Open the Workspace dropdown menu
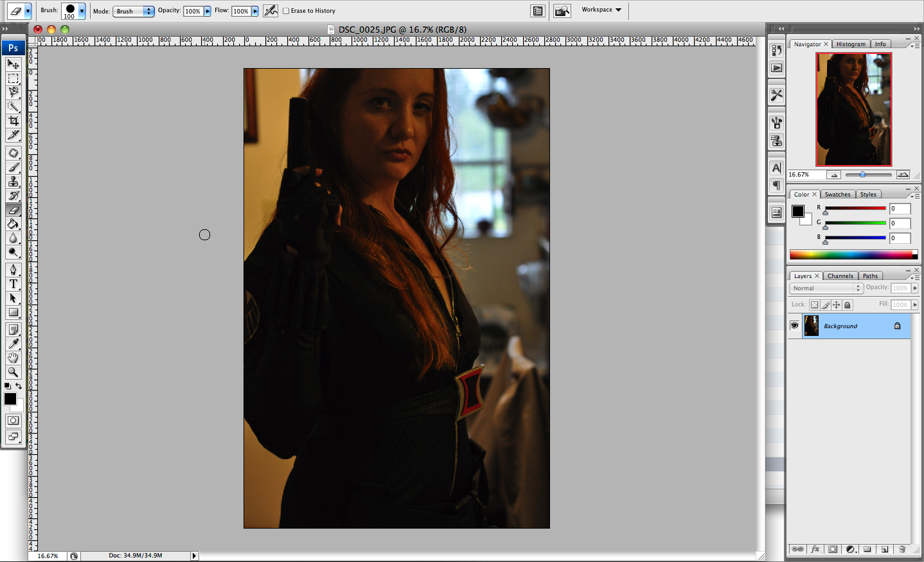924x562 pixels. click(601, 10)
